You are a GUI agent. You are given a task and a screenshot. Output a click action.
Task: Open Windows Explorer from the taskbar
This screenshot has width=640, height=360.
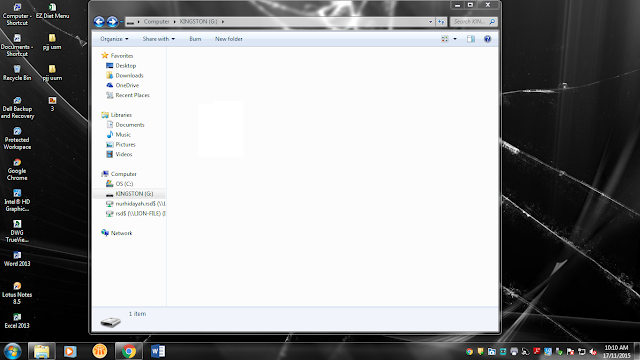pos(41,351)
